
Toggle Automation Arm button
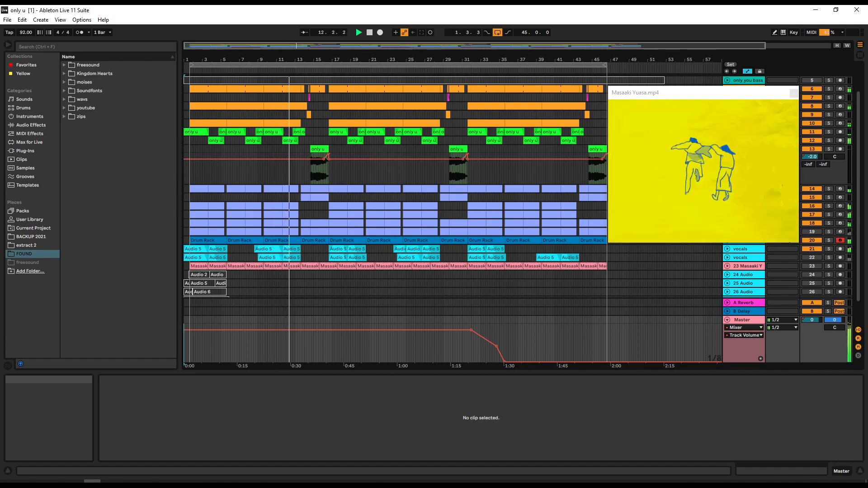[404, 33]
